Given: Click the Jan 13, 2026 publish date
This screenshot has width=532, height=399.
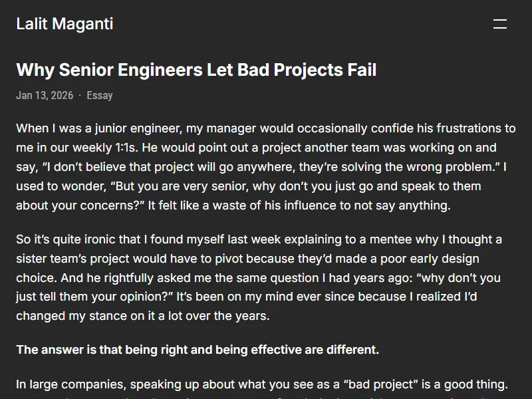Looking at the screenshot, I should 45,95.
